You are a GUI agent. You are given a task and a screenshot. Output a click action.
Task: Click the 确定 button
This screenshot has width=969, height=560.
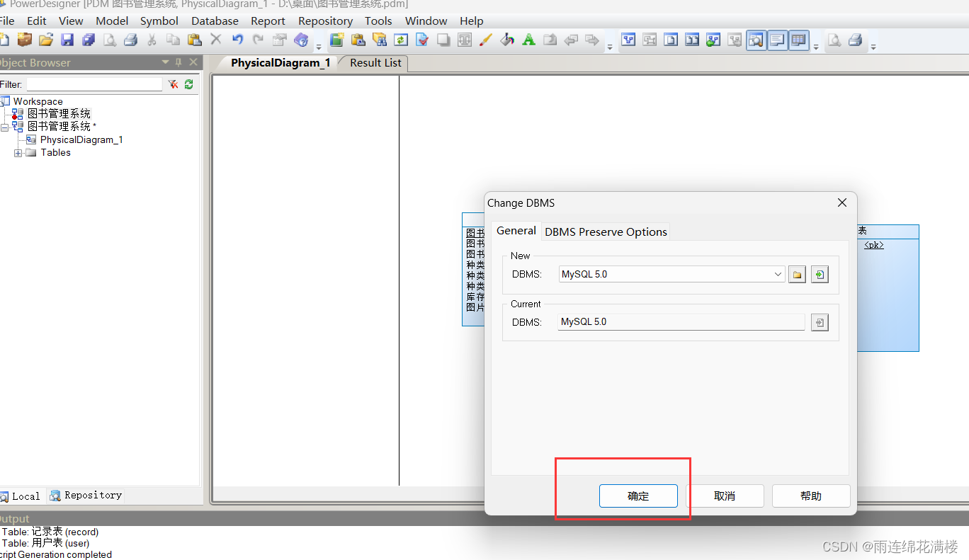point(638,496)
